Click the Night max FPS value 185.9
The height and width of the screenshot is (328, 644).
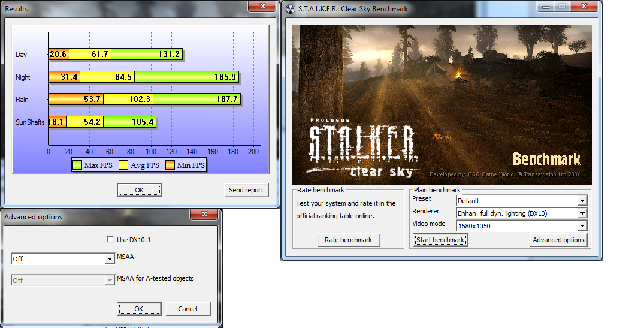(225, 77)
